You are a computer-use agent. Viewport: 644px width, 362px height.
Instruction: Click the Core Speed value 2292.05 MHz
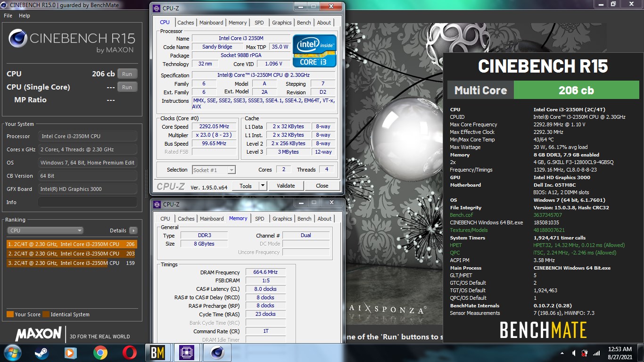tap(215, 127)
